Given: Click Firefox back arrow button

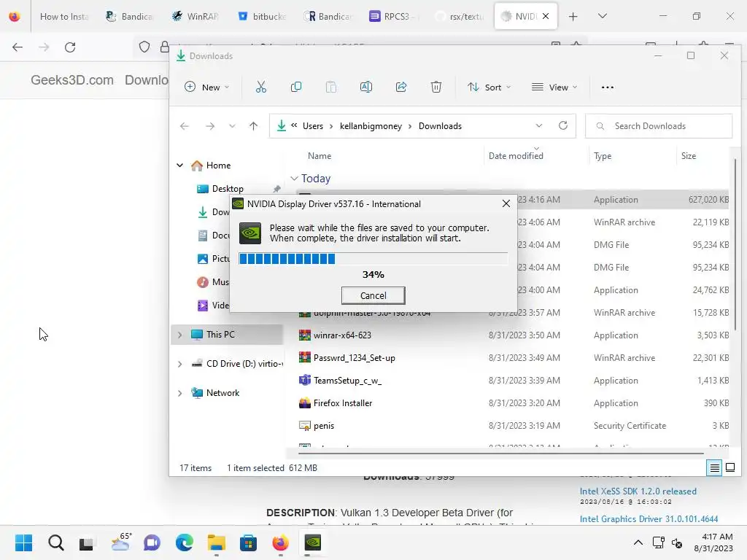Looking at the screenshot, I should [x=18, y=47].
